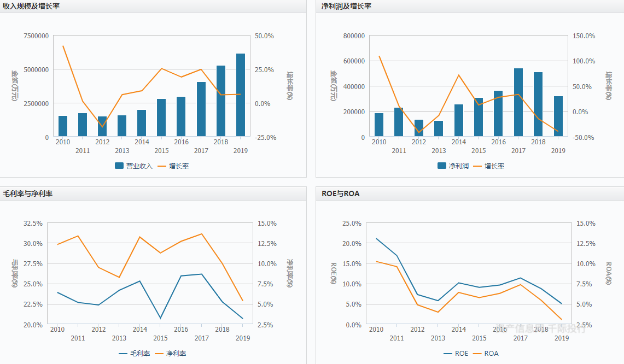This screenshot has width=624, height=364.
Task: Click the 2010 net profit bar
Action: pos(379,125)
